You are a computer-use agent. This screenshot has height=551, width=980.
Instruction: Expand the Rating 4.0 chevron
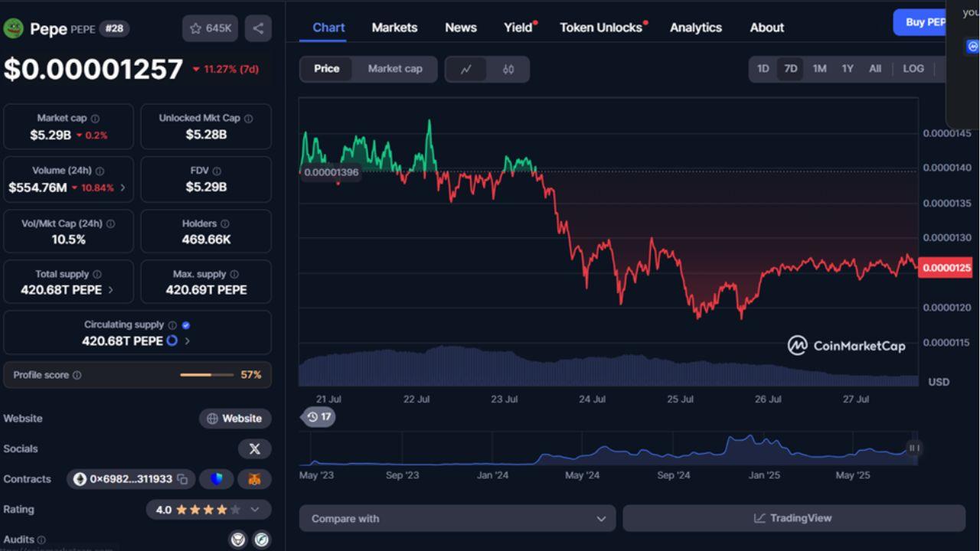tap(255, 510)
